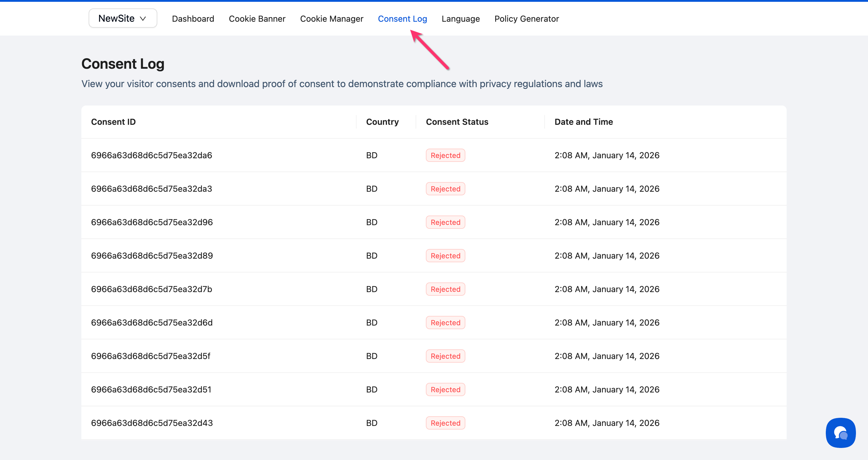Click Rejected status for ID ending 32d89
This screenshot has width=868, height=460.
click(445, 256)
